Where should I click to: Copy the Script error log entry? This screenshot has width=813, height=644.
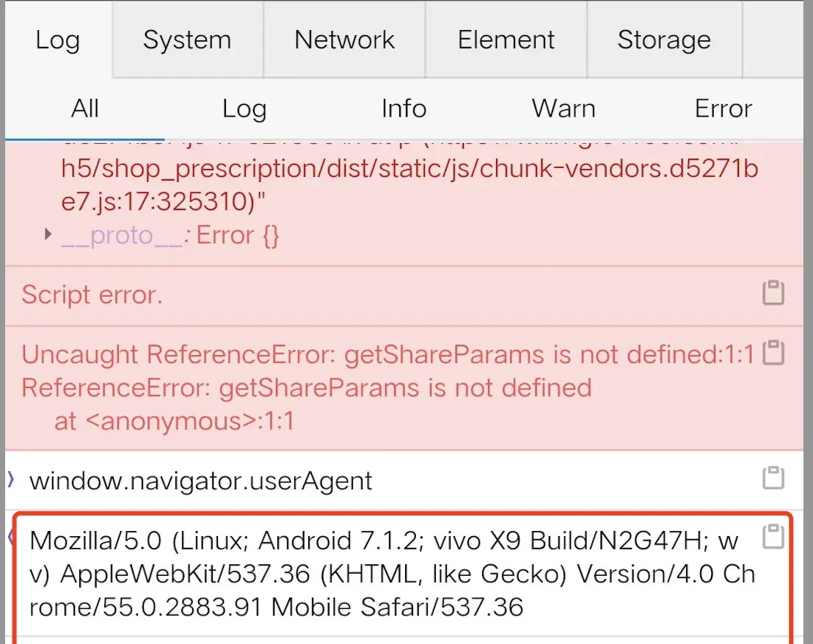click(773, 293)
